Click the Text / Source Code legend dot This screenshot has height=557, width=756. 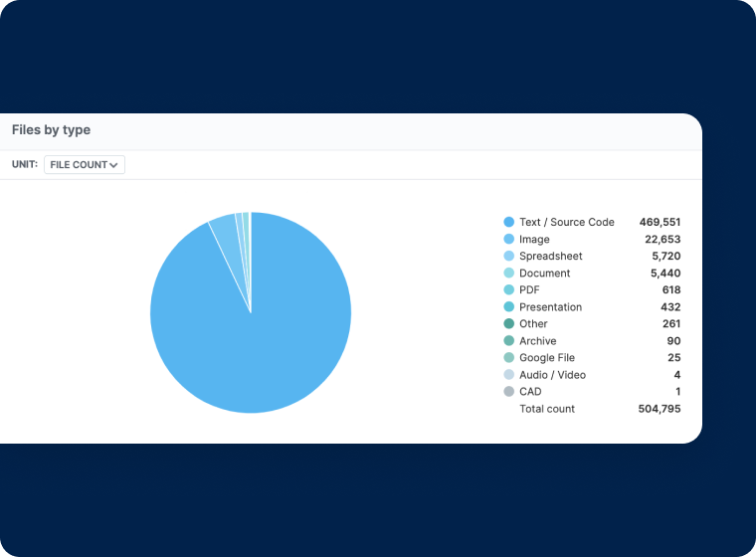[509, 223]
